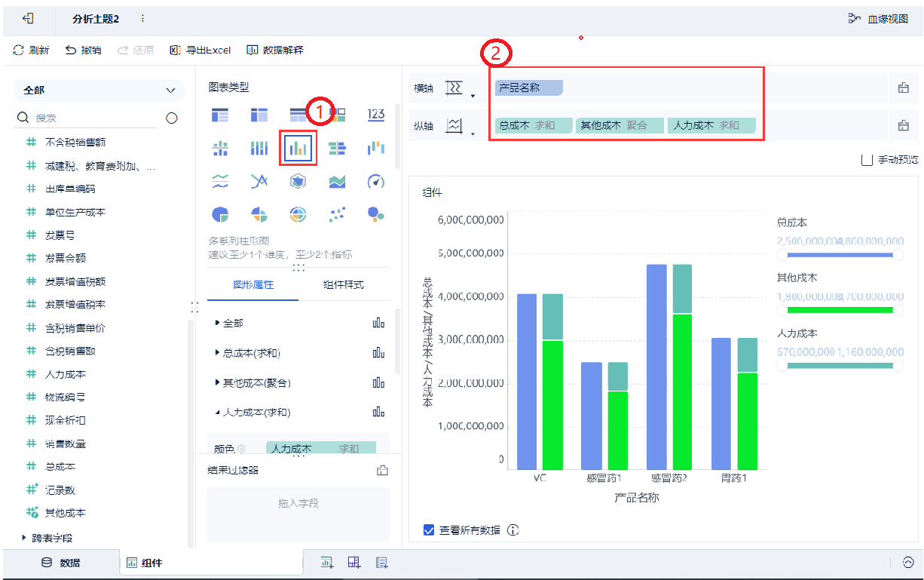Screen dimensions: 924x580
Task: Select the partitioned line chart icon
Action: 220,181
